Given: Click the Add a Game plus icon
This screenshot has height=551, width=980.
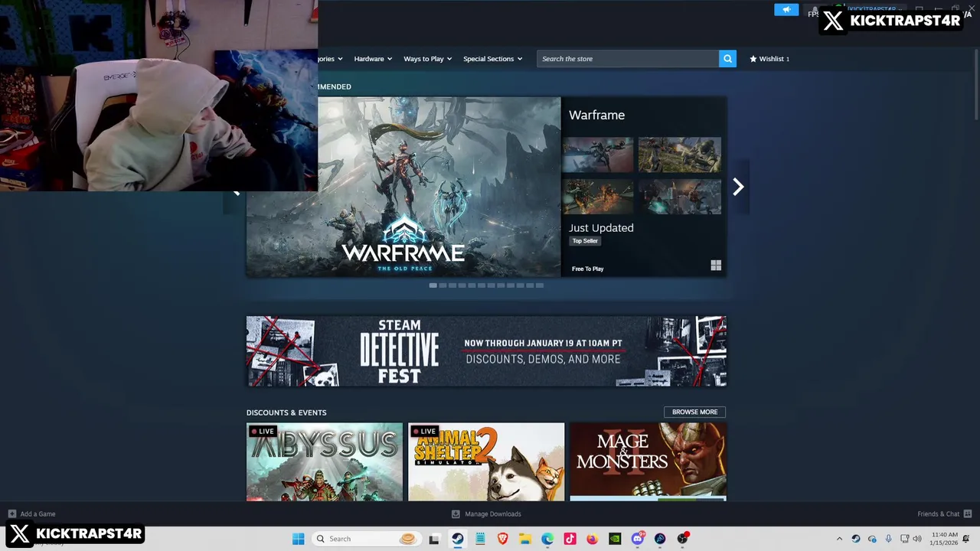Looking at the screenshot, I should pyautogui.click(x=11, y=514).
